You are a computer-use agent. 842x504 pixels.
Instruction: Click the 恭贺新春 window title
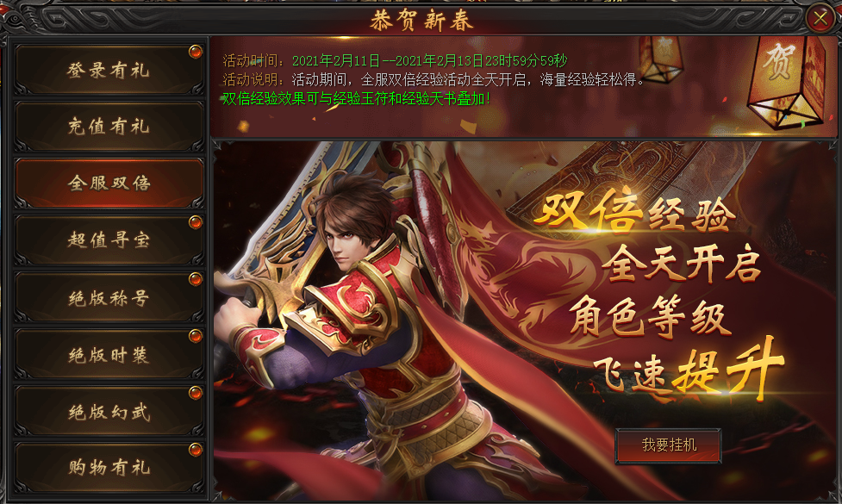tap(421, 21)
